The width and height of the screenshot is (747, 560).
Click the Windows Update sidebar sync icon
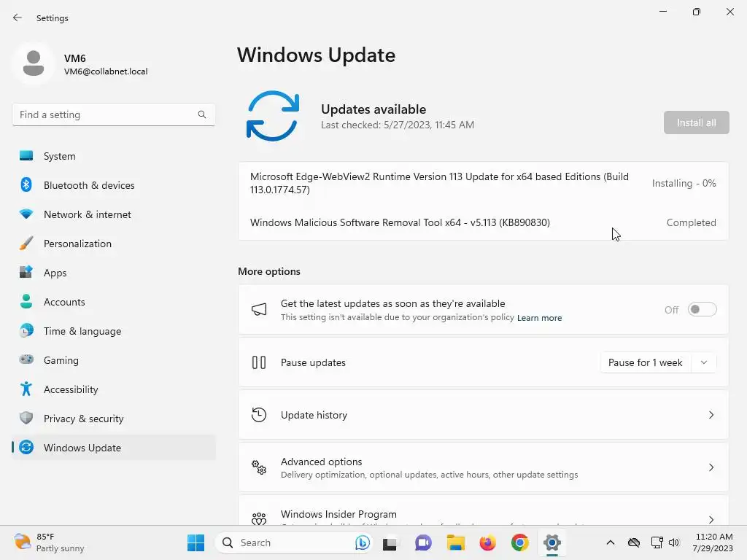click(x=26, y=447)
